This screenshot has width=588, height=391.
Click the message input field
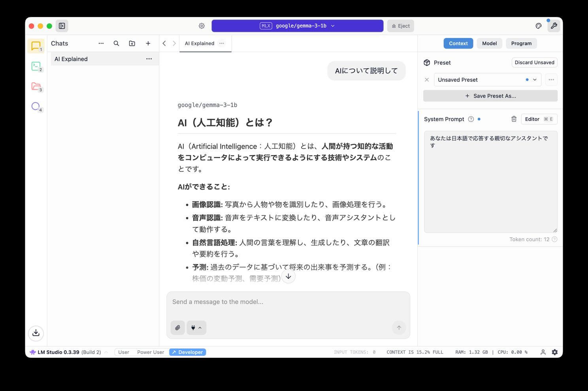pos(288,302)
